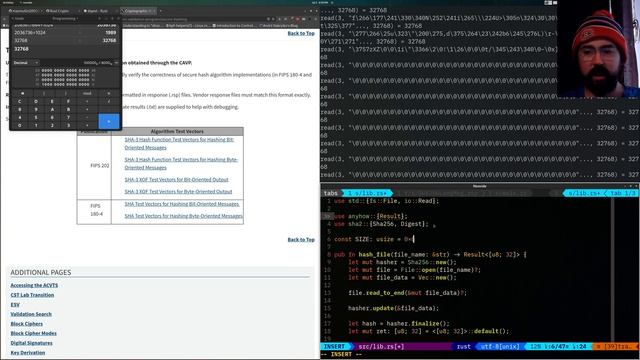640x360 pixels.
Task: Click the hex B key on calculator
Action: point(68,109)
